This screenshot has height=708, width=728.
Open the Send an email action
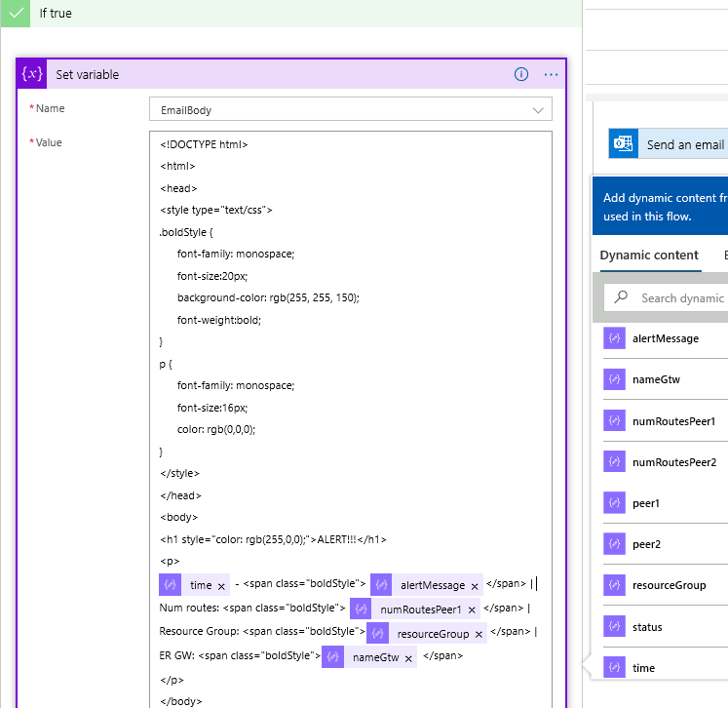click(x=669, y=144)
